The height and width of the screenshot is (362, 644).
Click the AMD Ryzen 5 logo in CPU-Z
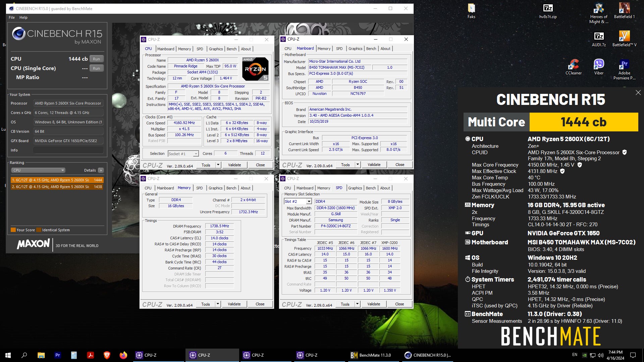coord(255,69)
